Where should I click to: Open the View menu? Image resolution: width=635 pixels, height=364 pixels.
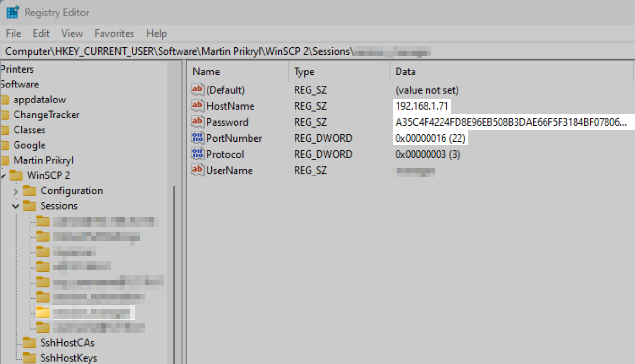(x=72, y=33)
